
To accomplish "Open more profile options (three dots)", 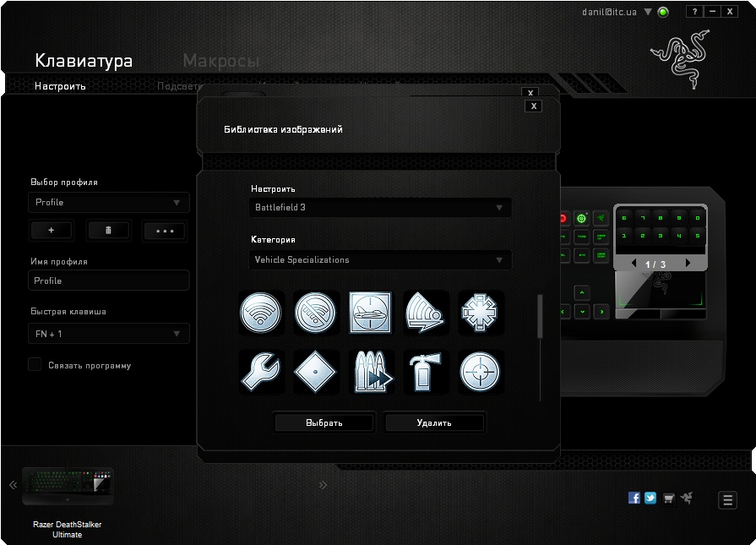I will click(165, 231).
